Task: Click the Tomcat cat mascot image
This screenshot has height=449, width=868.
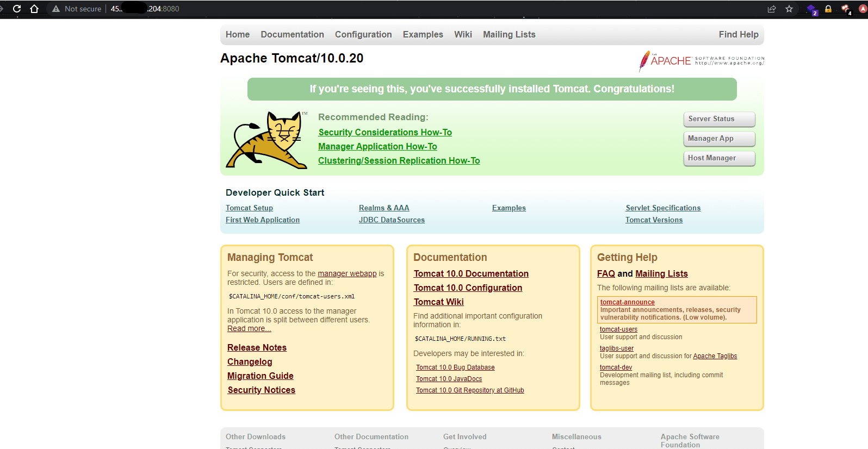Action: 266,140
